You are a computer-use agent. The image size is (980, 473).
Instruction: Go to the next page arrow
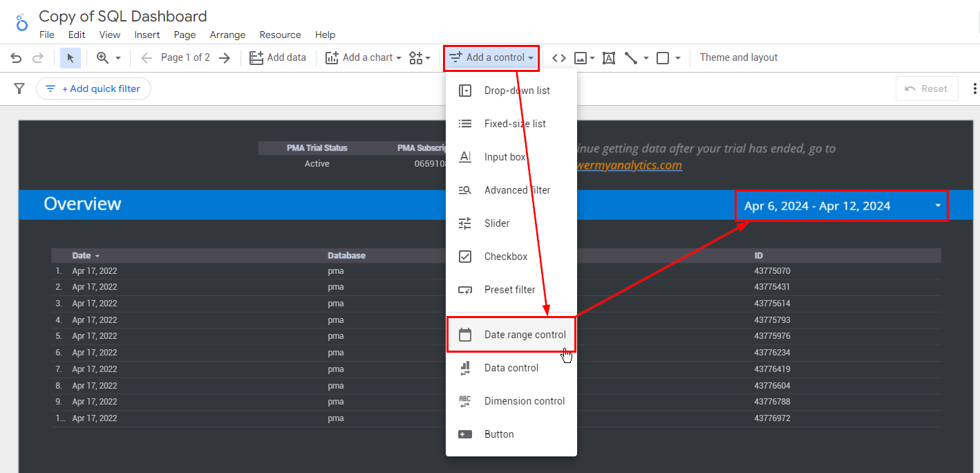click(x=225, y=58)
